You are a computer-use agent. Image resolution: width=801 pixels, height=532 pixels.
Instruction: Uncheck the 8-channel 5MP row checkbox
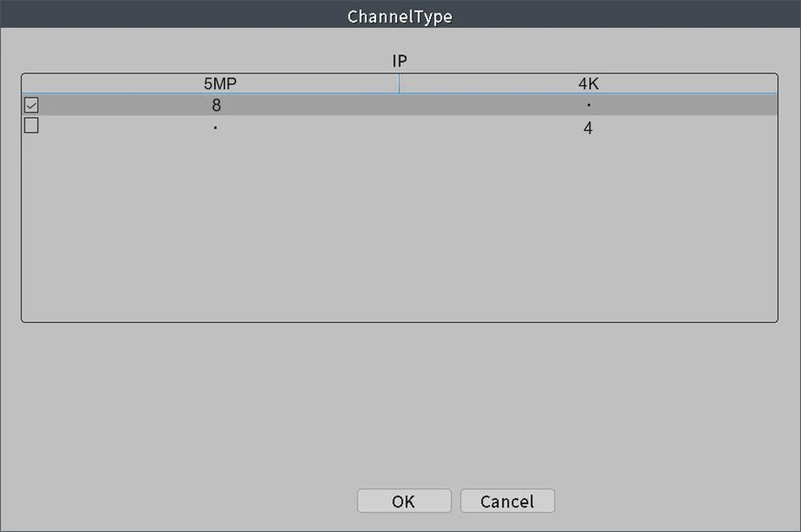point(31,106)
